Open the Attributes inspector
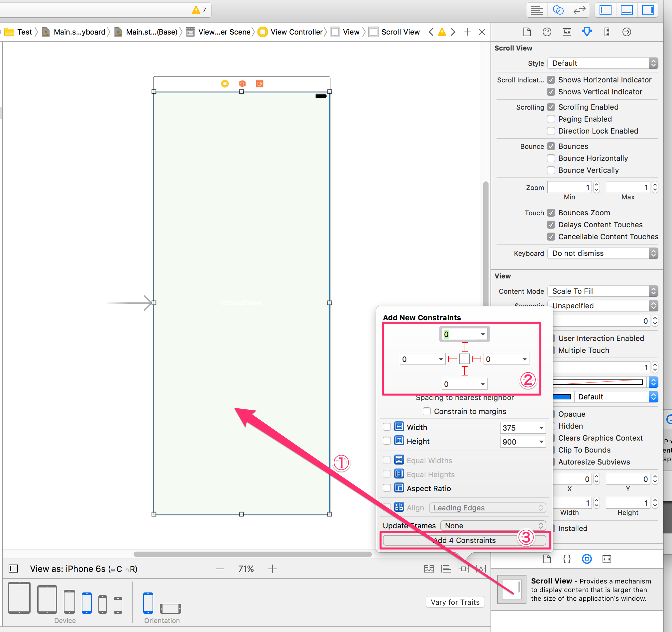Viewport: 672px width, 632px height. (587, 32)
